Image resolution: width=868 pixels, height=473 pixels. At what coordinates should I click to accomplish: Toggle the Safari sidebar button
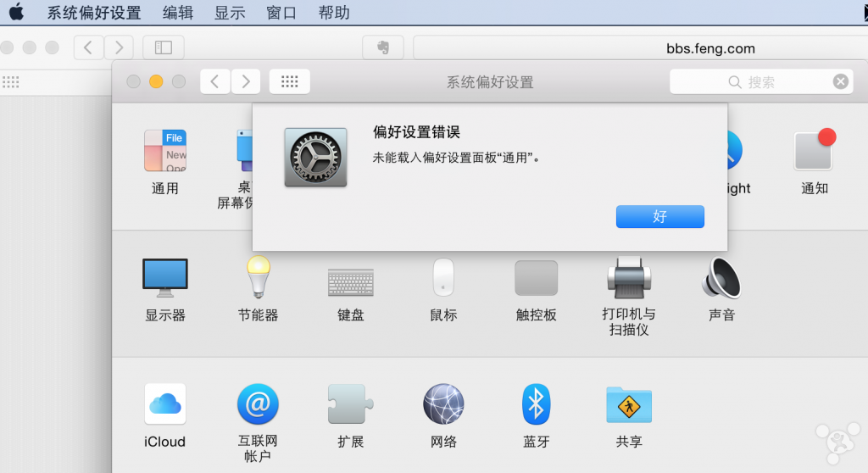pos(164,47)
